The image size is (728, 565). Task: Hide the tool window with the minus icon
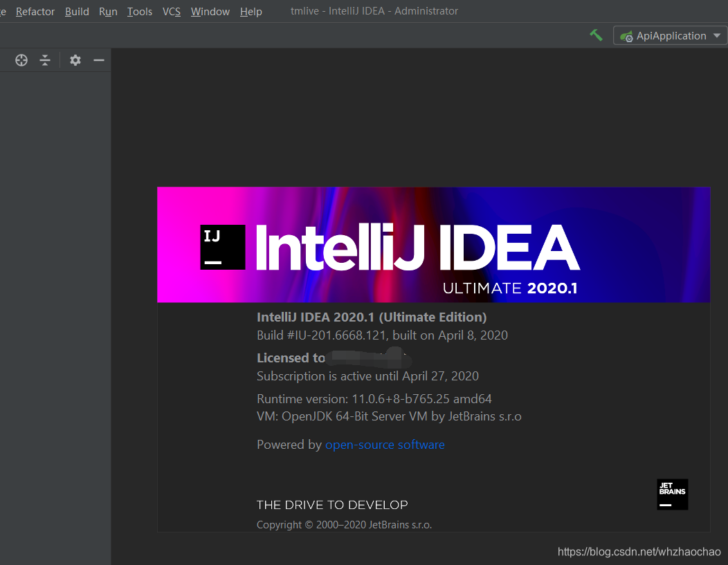[98, 60]
